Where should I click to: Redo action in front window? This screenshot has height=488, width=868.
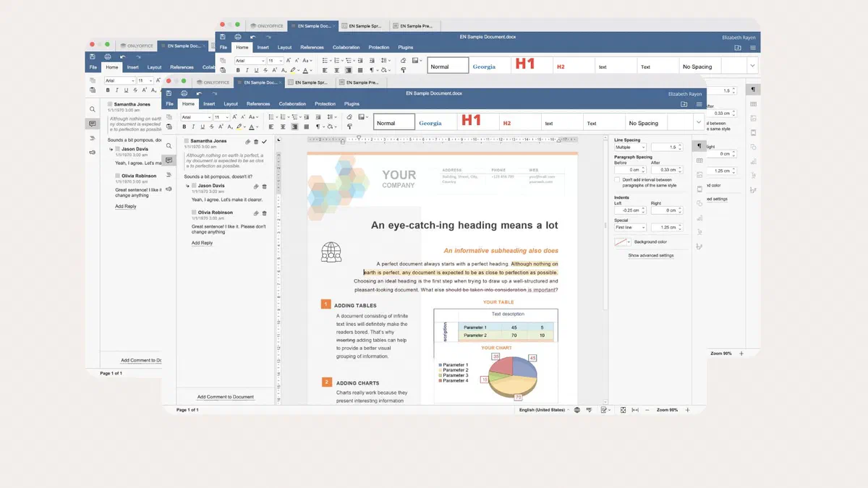[214, 93]
